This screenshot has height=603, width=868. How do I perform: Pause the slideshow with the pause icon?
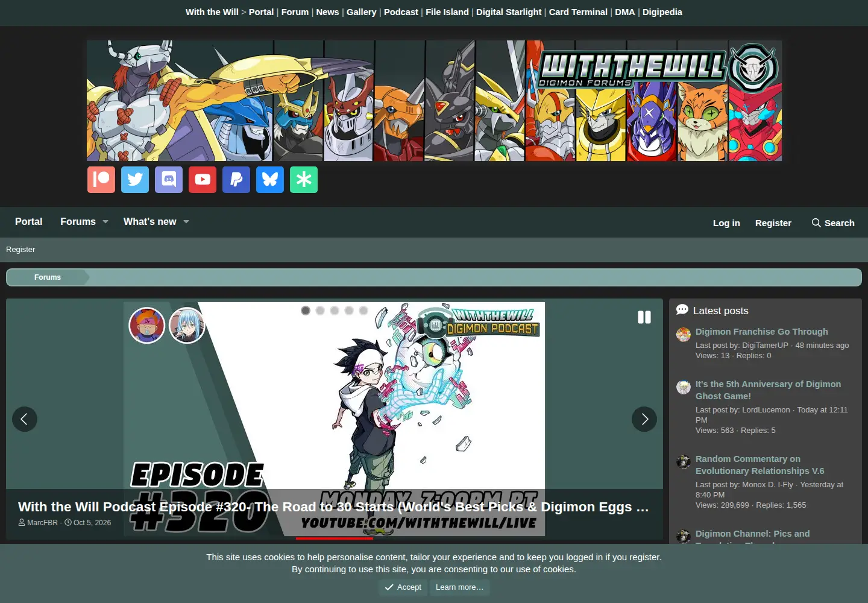tap(644, 317)
